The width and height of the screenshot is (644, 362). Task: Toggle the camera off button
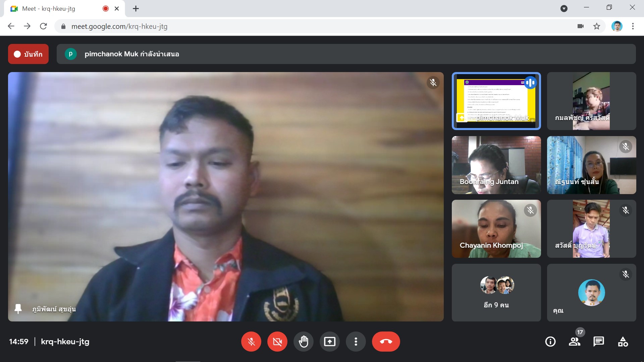tap(277, 342)
